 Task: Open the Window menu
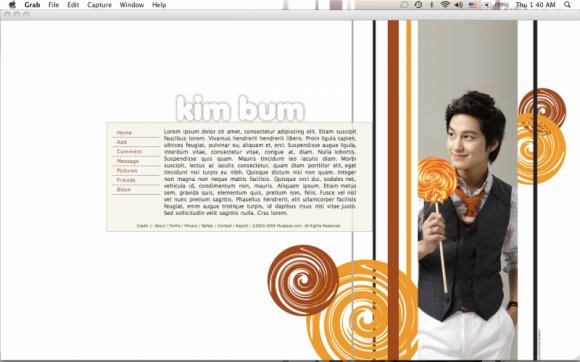pyautogui.click(x=132, y=5)
